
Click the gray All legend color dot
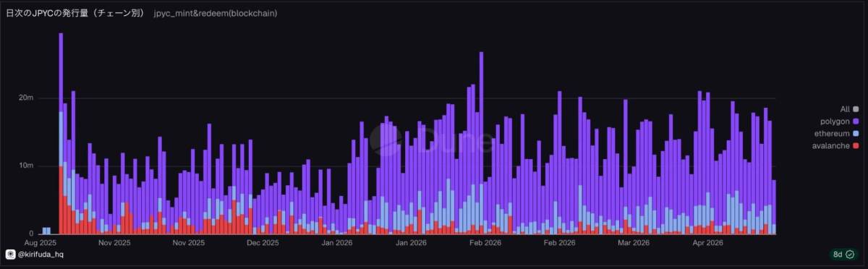pos(856,109)
